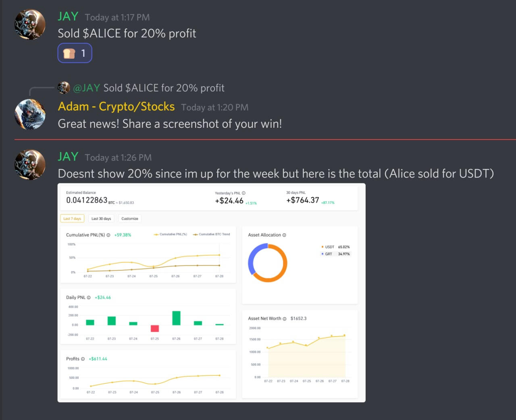Toggle the Cumulative PNL(%) legend series
Viewport: 516px width, 420px height.
(x=171, y=234)
